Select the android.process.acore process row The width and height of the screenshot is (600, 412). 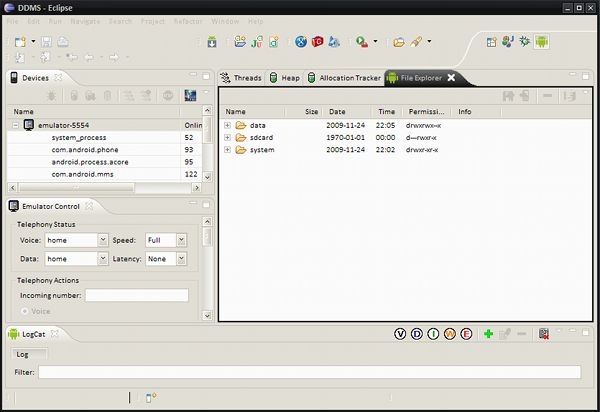(105, 162)
